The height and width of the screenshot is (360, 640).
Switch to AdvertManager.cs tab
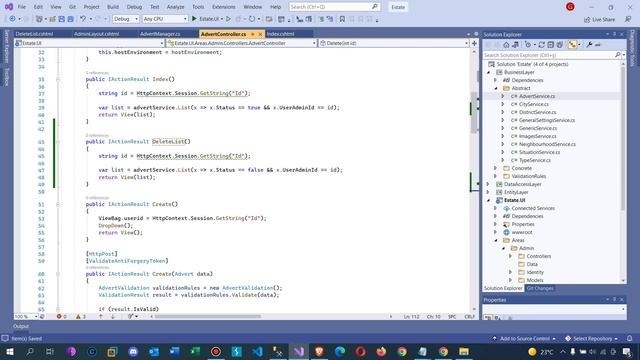(x=160, y=34)
